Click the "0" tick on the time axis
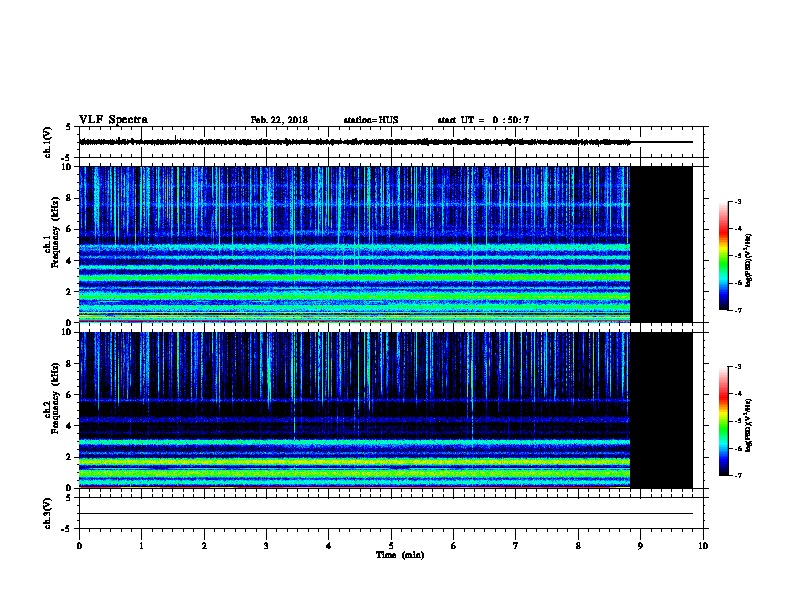This screenshot has width=792, height=612. 79,546
